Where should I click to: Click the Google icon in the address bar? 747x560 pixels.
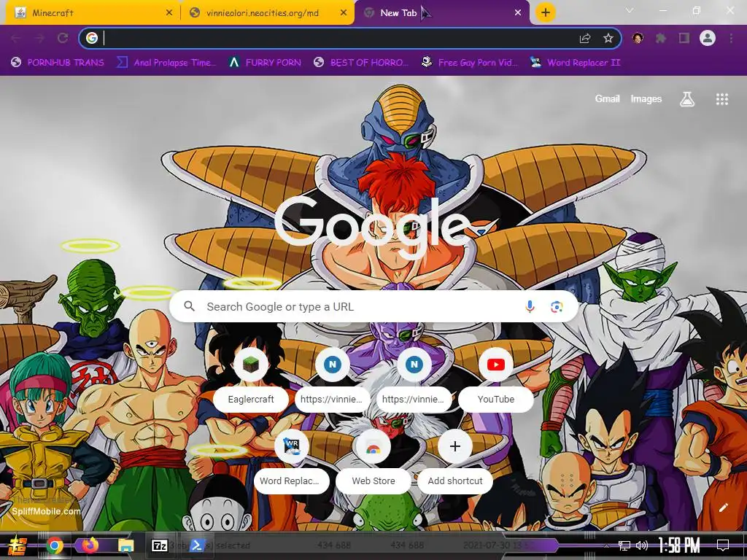[92, 38]
